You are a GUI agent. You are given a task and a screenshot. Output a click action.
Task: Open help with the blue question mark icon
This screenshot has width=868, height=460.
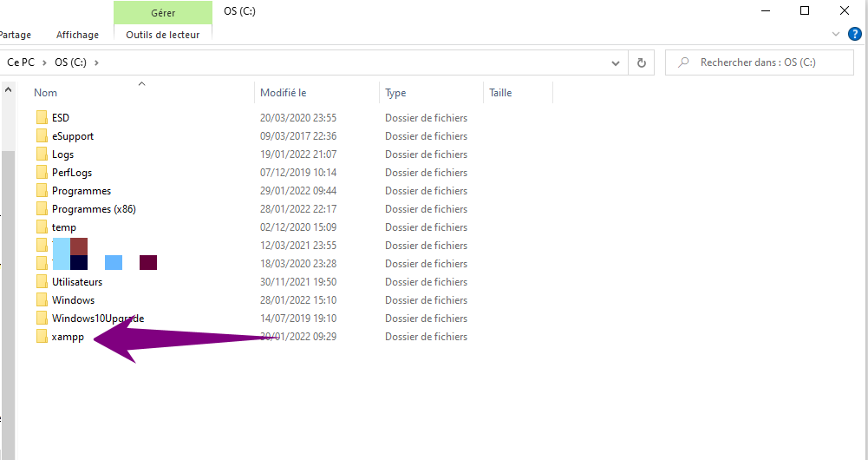click(x=854, y=35)
